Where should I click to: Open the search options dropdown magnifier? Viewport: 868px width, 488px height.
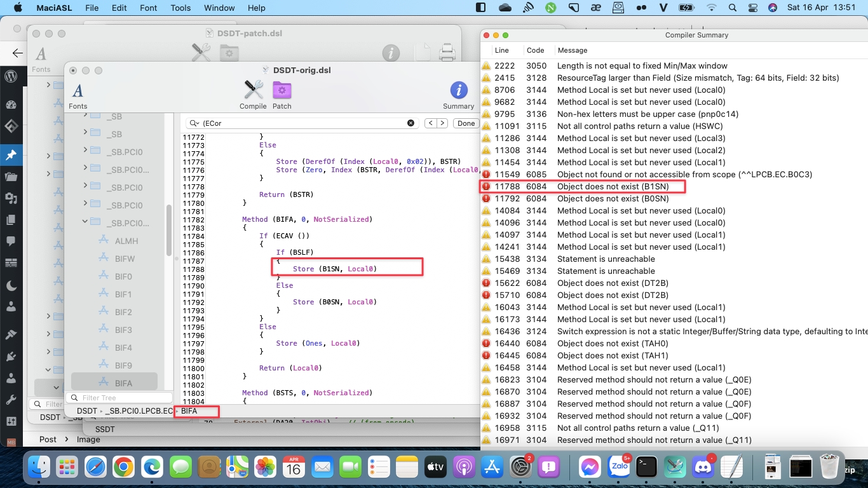click(194, 123)
